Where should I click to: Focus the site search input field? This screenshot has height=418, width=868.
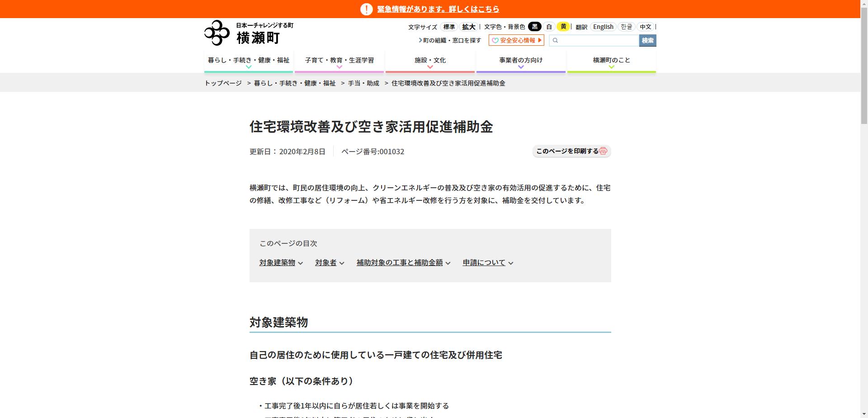coord(594,40)
